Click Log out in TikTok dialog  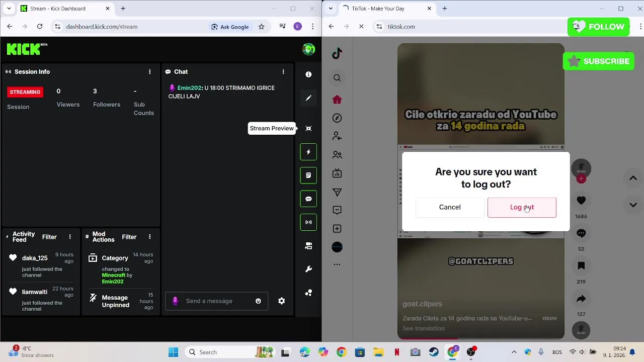coord(522,207)
